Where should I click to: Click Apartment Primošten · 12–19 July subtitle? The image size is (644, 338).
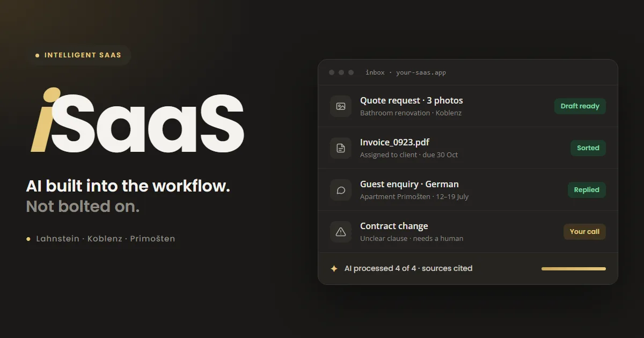(414, 197)
